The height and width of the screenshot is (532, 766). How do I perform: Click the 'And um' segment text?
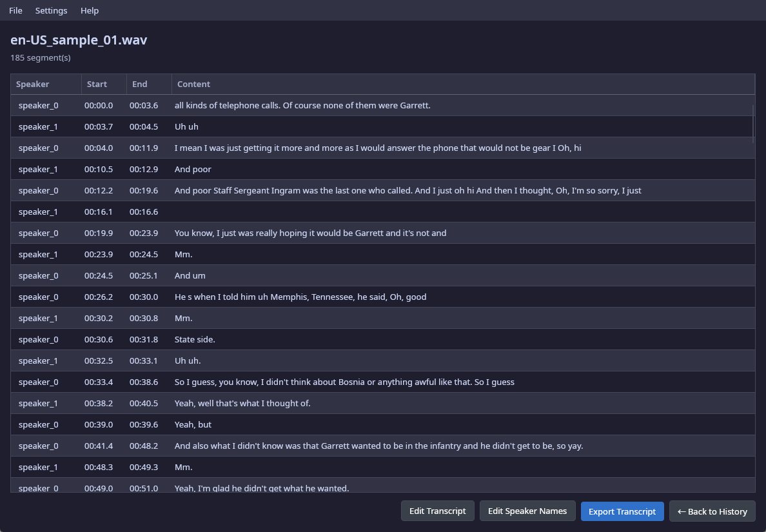(x=190, y=275)
